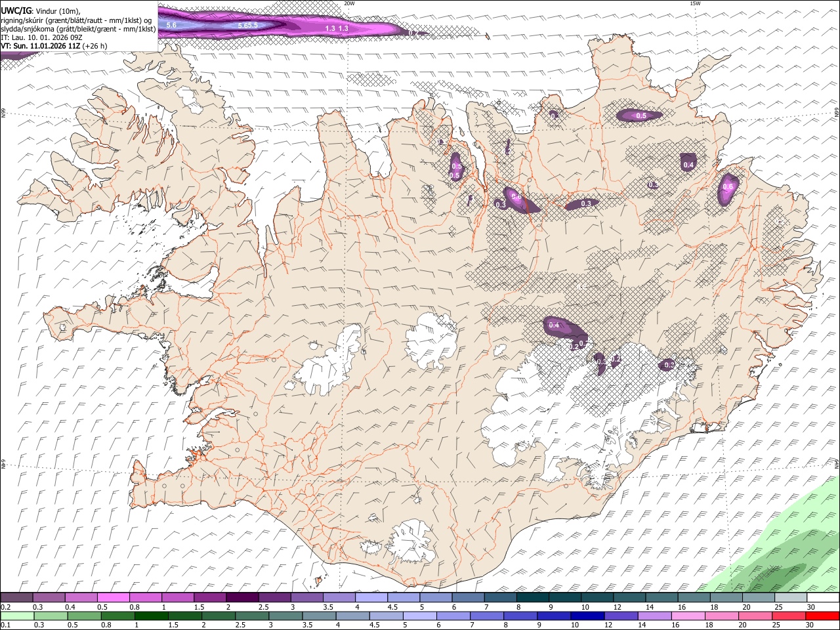Image resolution: width=840 pixels, height=630 pixels.
Task: Click the valid time 'VT: Sun. 11.01.2026 11Z'
Action: click(41, 46)
